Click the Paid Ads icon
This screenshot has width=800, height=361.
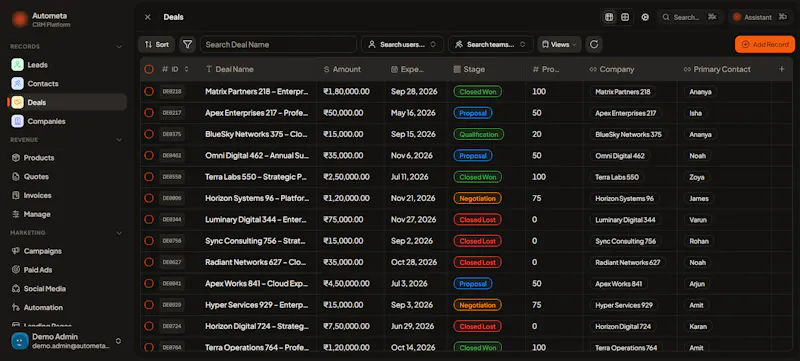point(16,270)
